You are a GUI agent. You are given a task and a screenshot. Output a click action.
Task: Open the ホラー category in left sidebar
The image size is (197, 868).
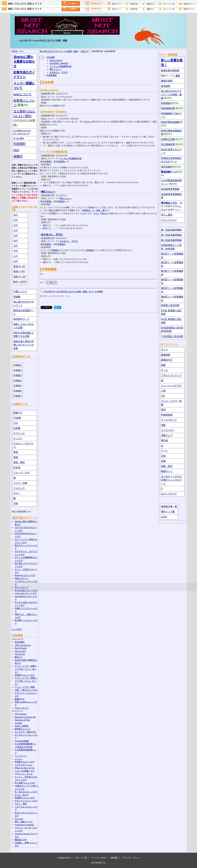[17, 493]
